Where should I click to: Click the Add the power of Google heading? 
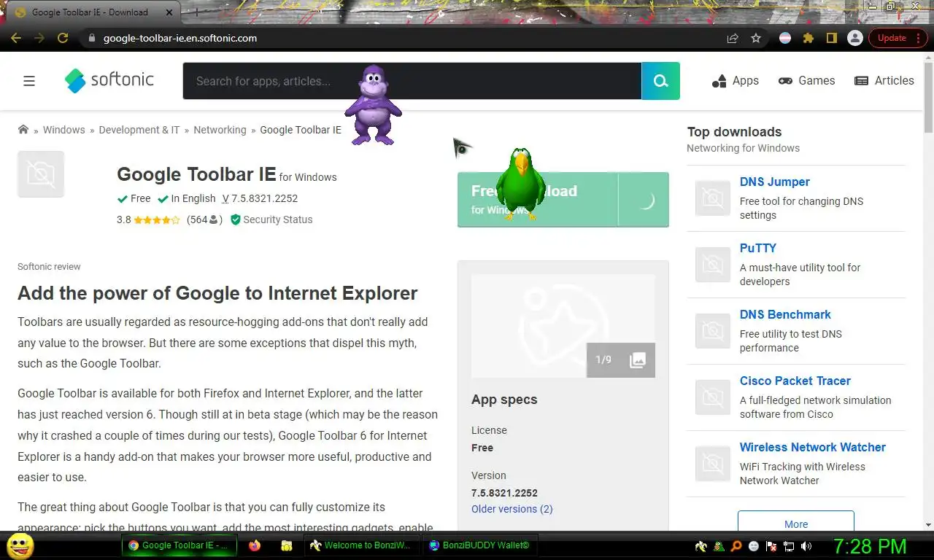coord(217,293)
